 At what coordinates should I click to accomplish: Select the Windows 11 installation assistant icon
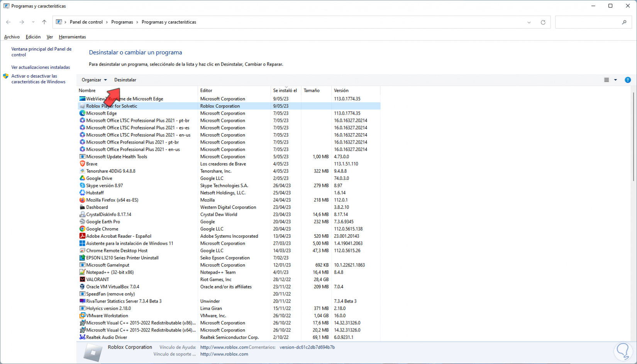click(82, 244)
